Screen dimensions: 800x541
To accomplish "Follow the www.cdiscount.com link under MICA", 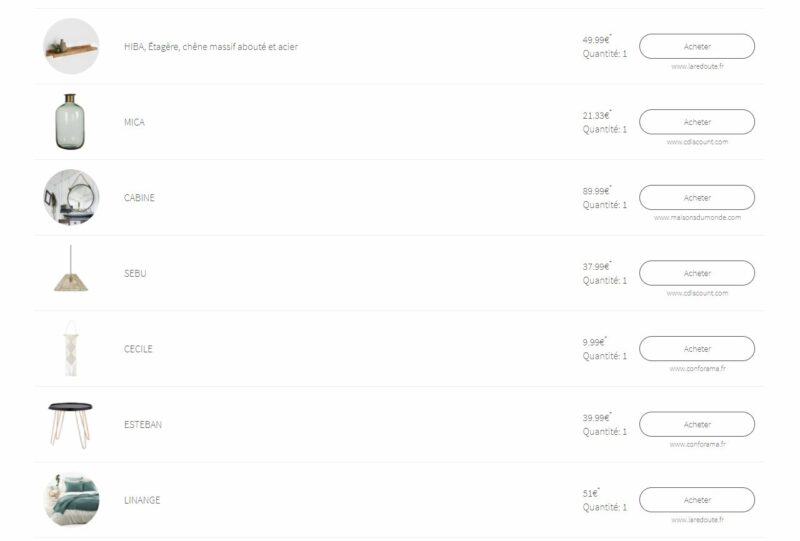I will [697, 142].
